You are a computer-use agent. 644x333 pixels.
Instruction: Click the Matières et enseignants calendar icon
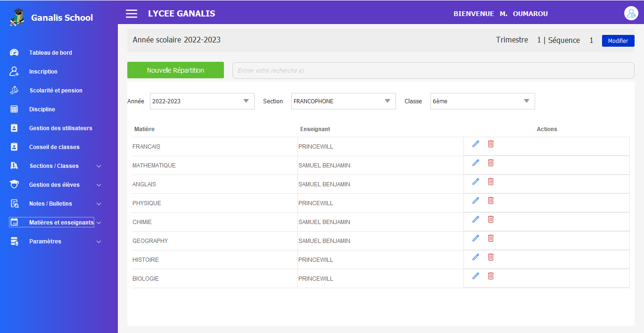(14, 222)
